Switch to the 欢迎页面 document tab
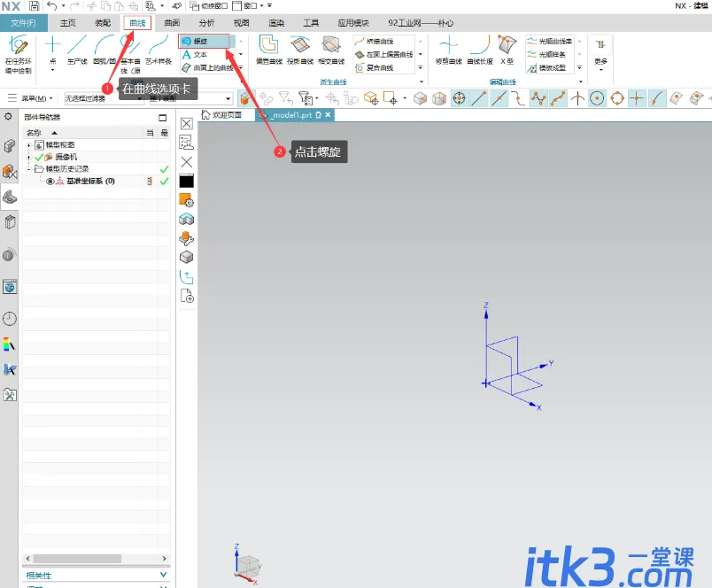 [x=221, y=115]
